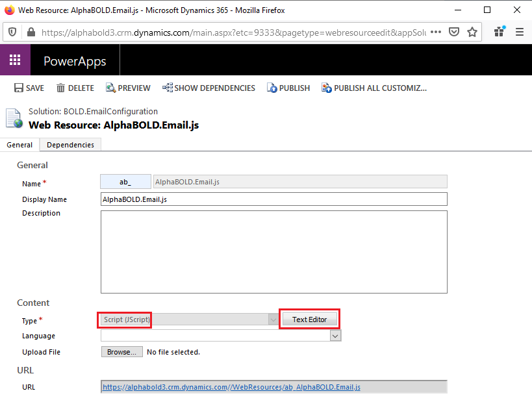Open the Type dropdown Script (JScript)

tap(189, 319)
